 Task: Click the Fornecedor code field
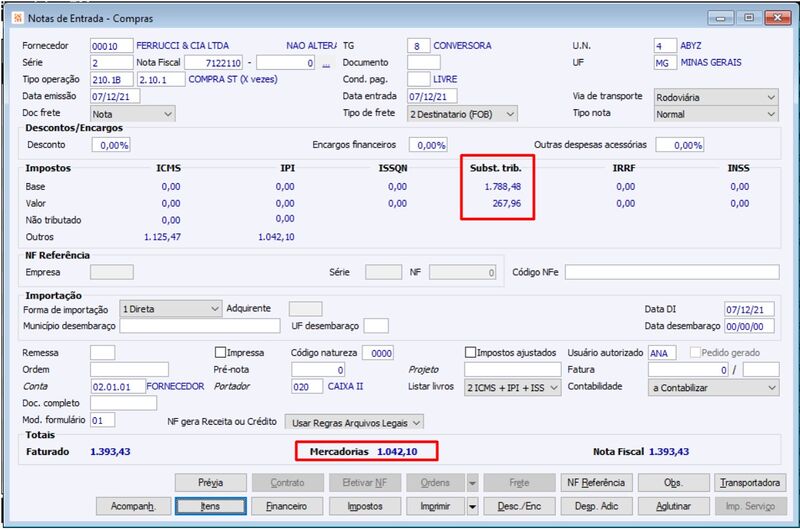click(111, 46)
